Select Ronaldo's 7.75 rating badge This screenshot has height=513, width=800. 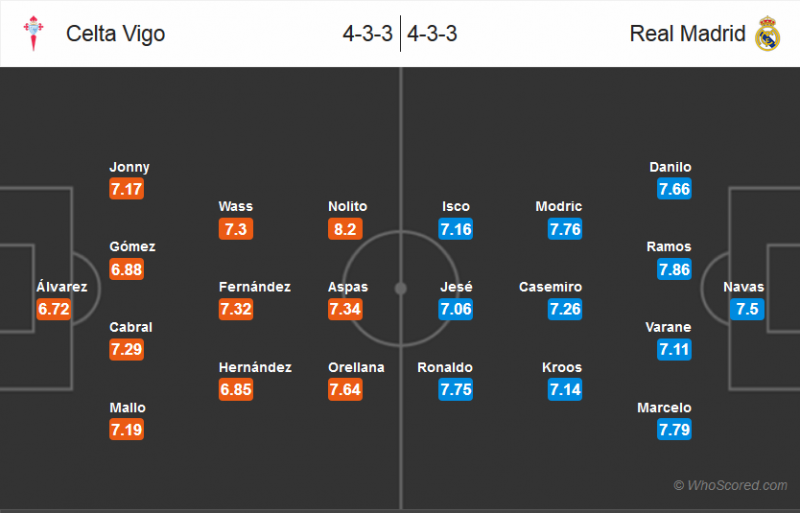click(x=456, y=390)
